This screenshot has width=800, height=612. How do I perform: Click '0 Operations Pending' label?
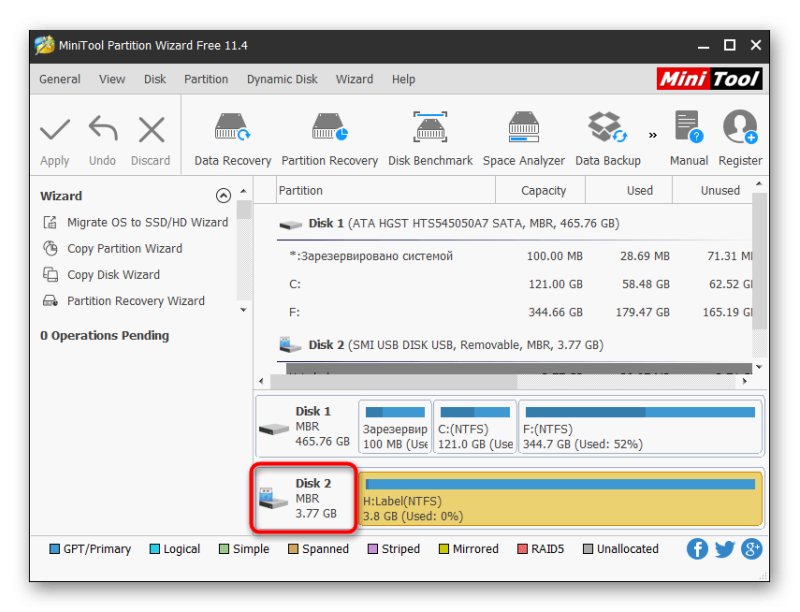tap(105, 336)
